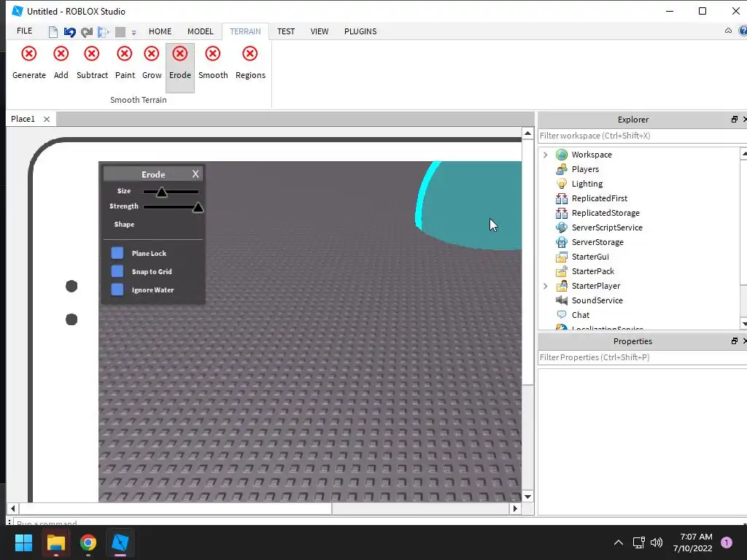Switch to the VIEW ribbon tab
The image size is (747, 560).
(320, 31)
